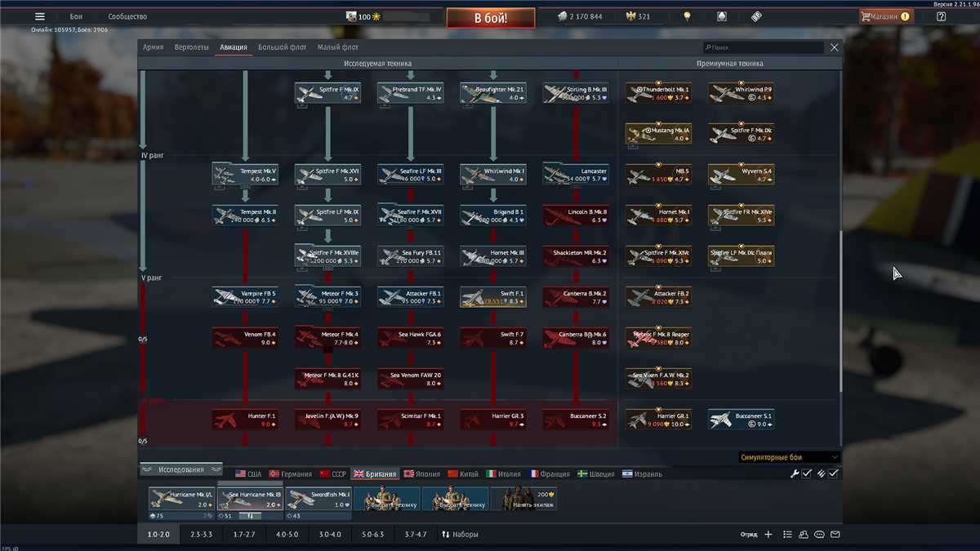Image resolution: width=980 pixels, height=551 pixels.
Task: Click the Golden Eagles balance 321
Action: (637, 16)
